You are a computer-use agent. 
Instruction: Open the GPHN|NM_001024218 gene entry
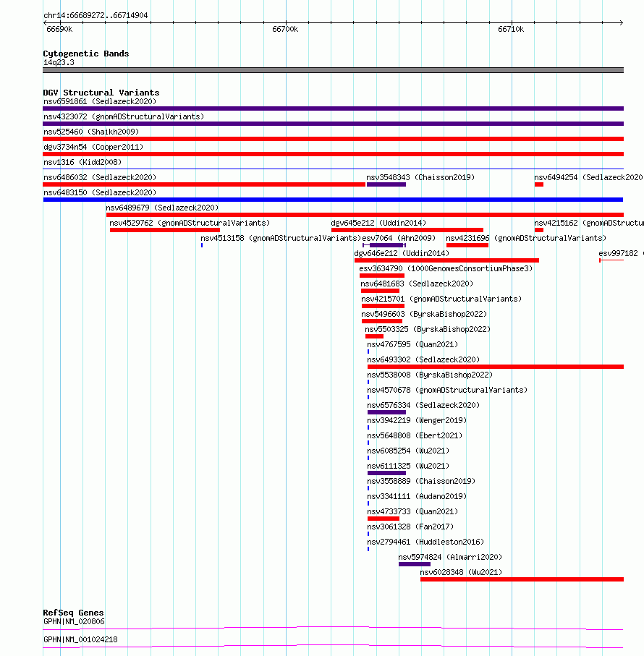click(80, 639)
